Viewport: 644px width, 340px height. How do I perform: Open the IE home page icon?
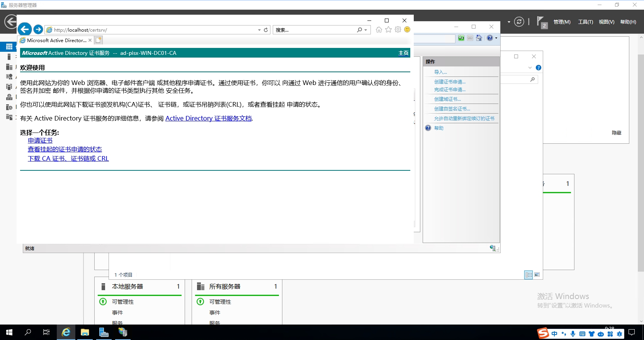coord(379,30)
